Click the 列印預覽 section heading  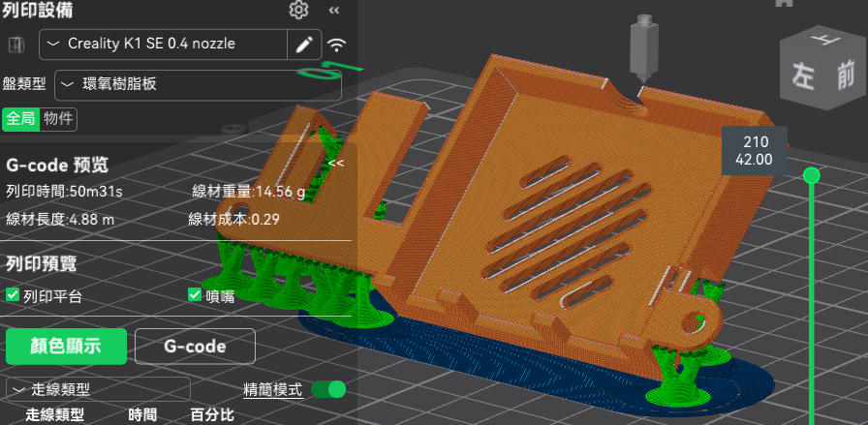pos(42,264)
